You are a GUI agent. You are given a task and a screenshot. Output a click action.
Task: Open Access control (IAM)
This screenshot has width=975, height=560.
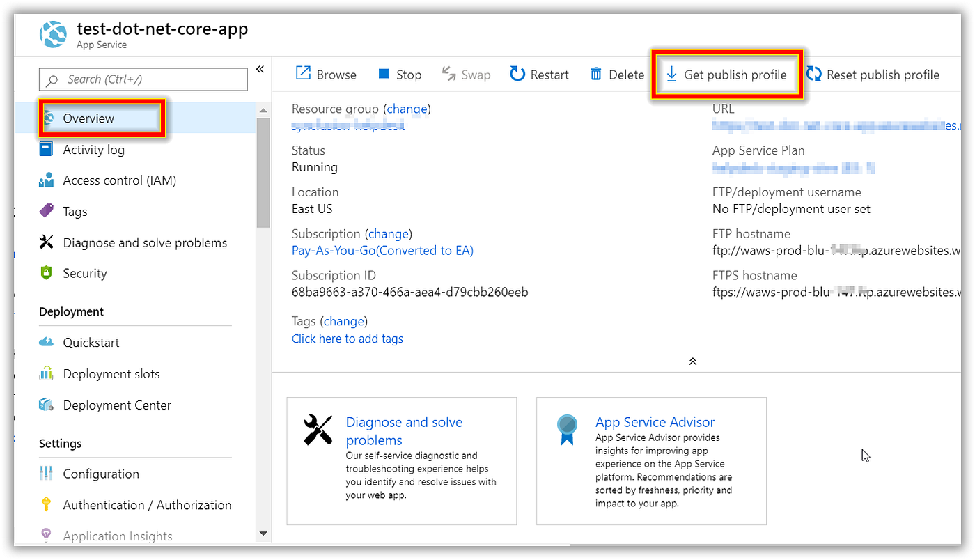coord(119,180)
